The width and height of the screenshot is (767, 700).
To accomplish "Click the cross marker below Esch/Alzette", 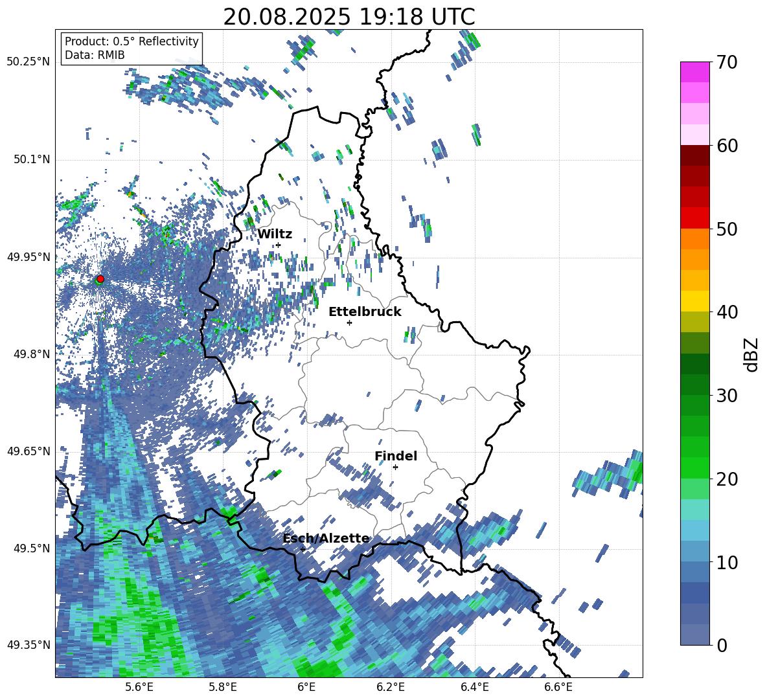I will pos(303,549).
